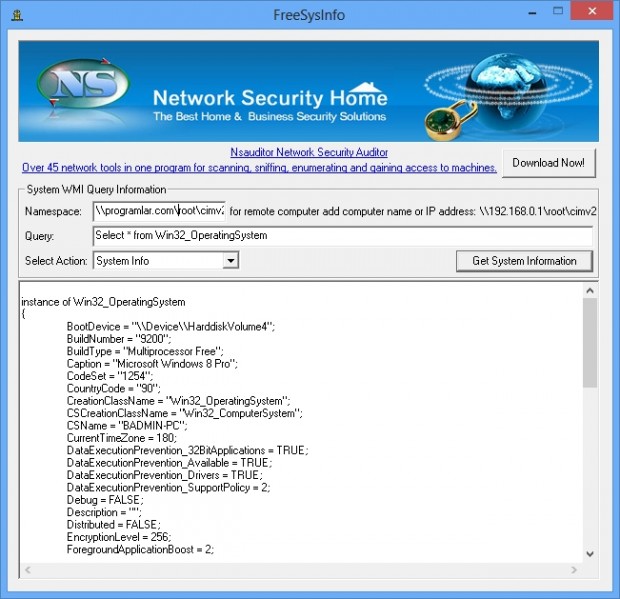Click the BootDevice HarddiskVolume4 line
This screenshot has height=599, width=620.
171,327
